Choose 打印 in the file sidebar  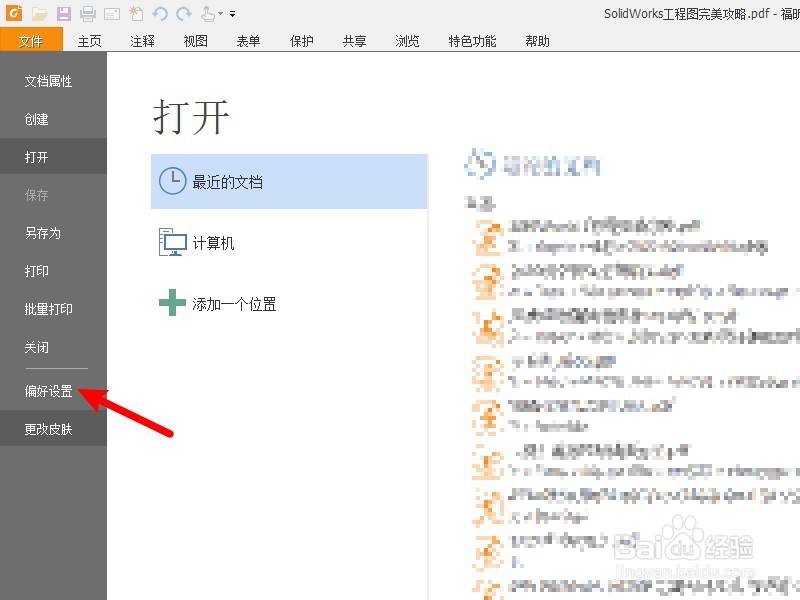tap(54, 271)
